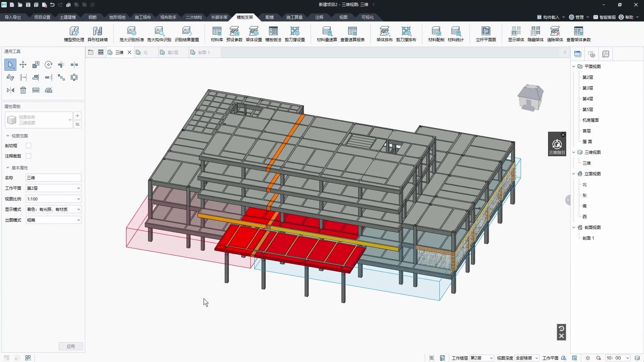Open the 显示模式 dropdown
The image size is (644, 362).
pos(53,209)
